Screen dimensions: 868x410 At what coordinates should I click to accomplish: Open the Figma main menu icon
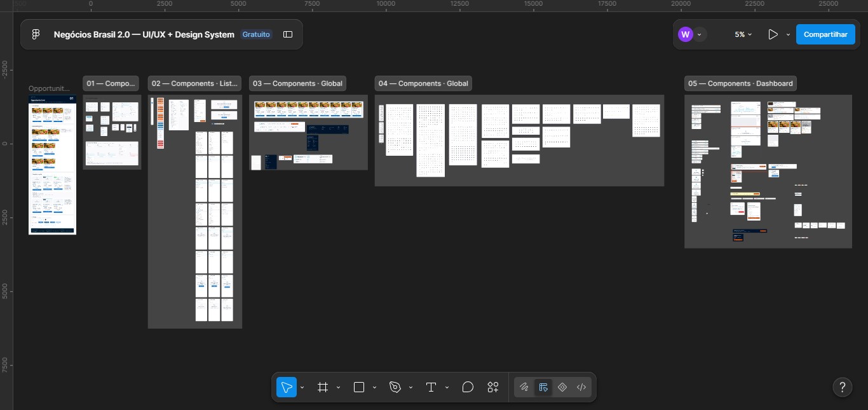pyautogui.click(x=36, y=34)
